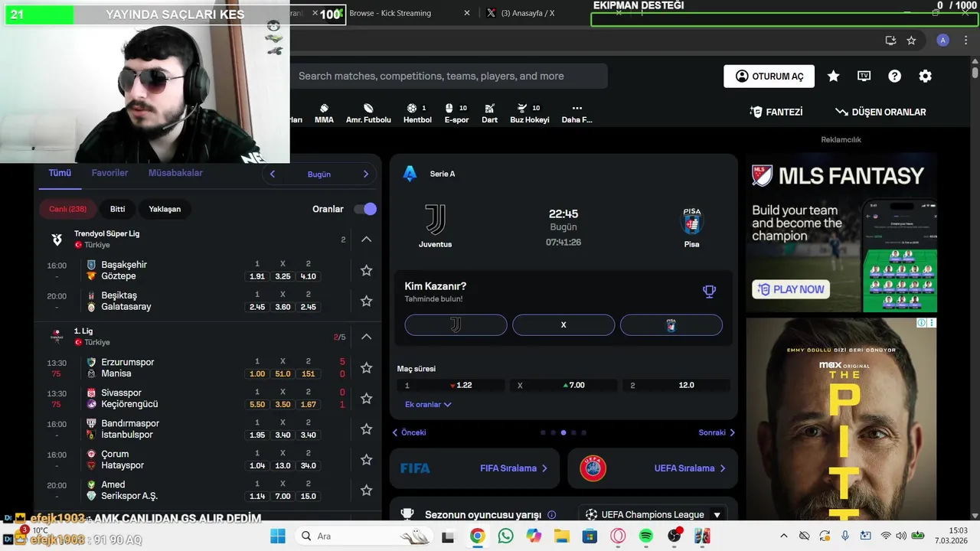Toggle the Oranlar odds switch
Screen dimensions: 980x551
tap(365, 209)
